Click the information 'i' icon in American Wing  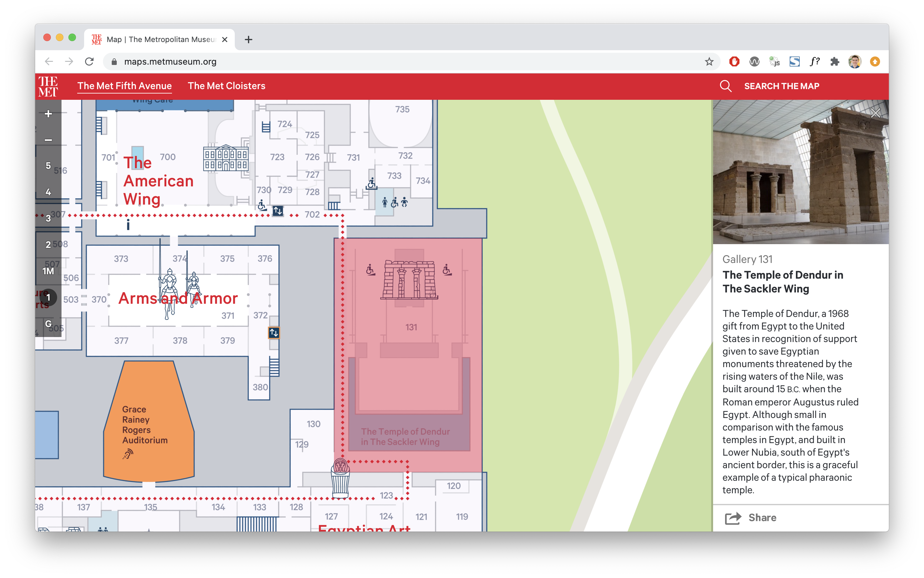128,225
